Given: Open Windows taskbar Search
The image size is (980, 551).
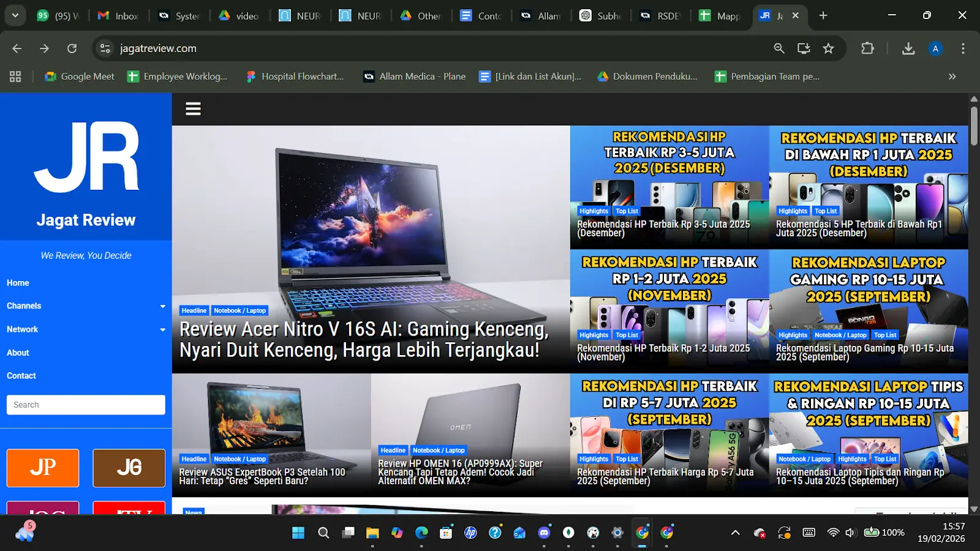Looking at the screenshot, I should tap(323, 533).
